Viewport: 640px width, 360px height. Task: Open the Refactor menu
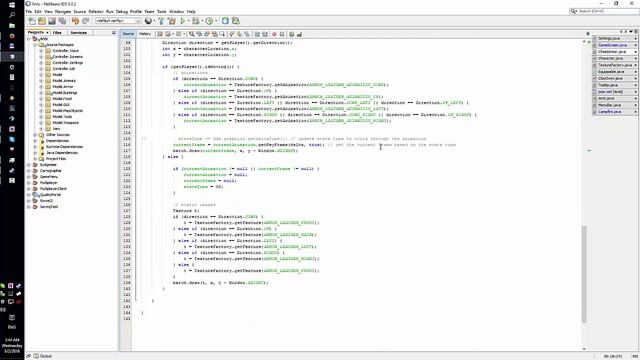tap(96, 11)
